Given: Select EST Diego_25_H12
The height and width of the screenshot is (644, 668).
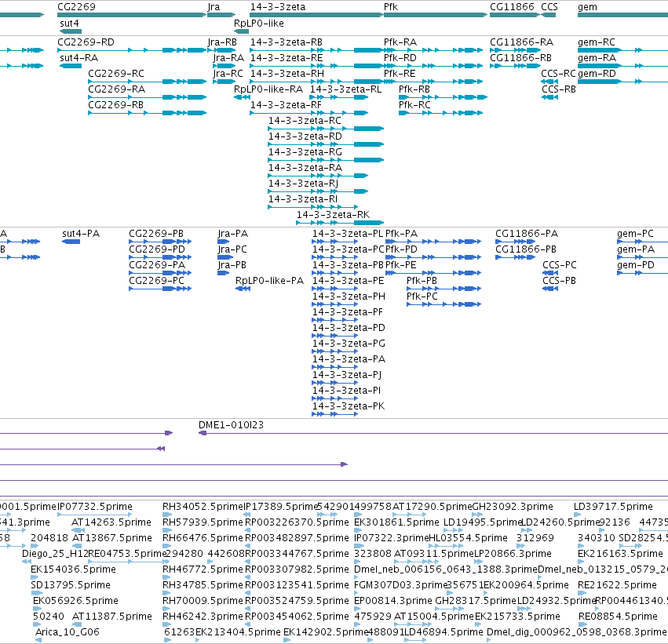Looking at the screenshot, I should (26, 562).
